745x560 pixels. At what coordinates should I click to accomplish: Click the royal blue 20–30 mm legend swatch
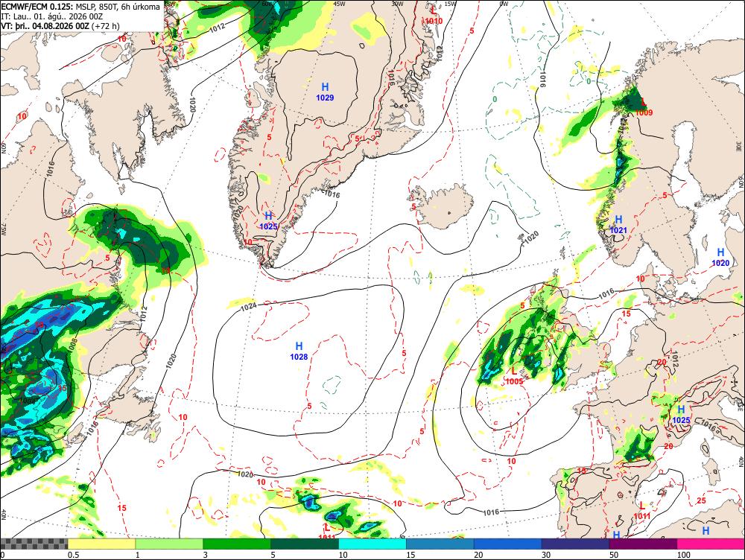(508, 544)
